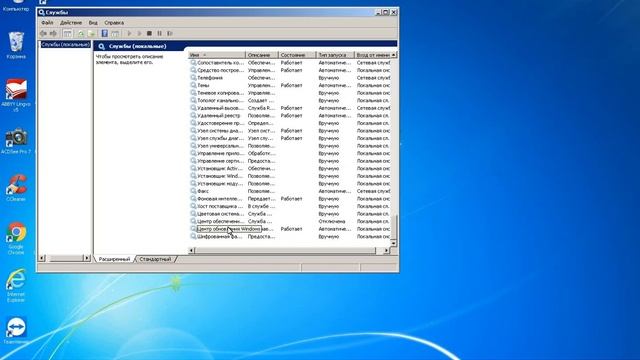Select the Центр обеспечени... service row
The image size is (640, 360).
290,221
